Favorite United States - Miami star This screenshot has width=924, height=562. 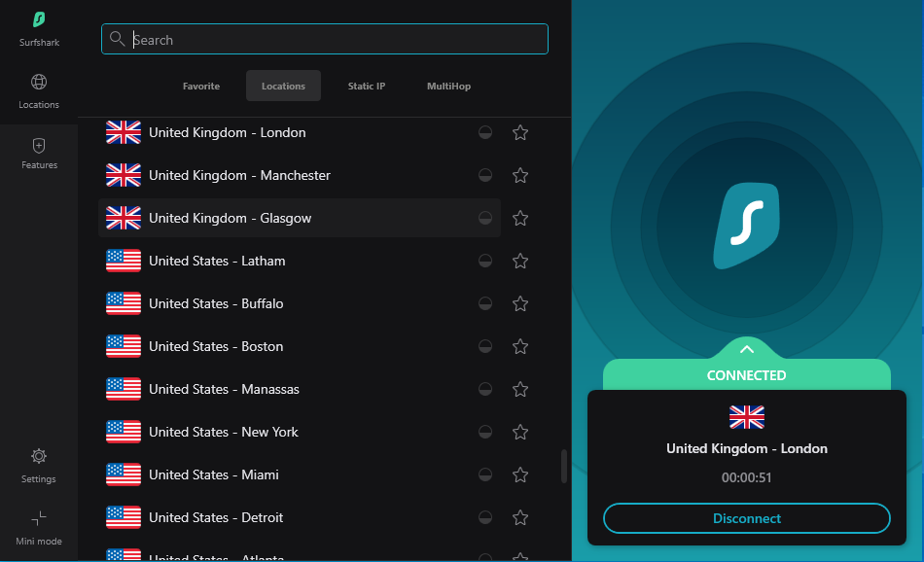(x=520, y=474)
